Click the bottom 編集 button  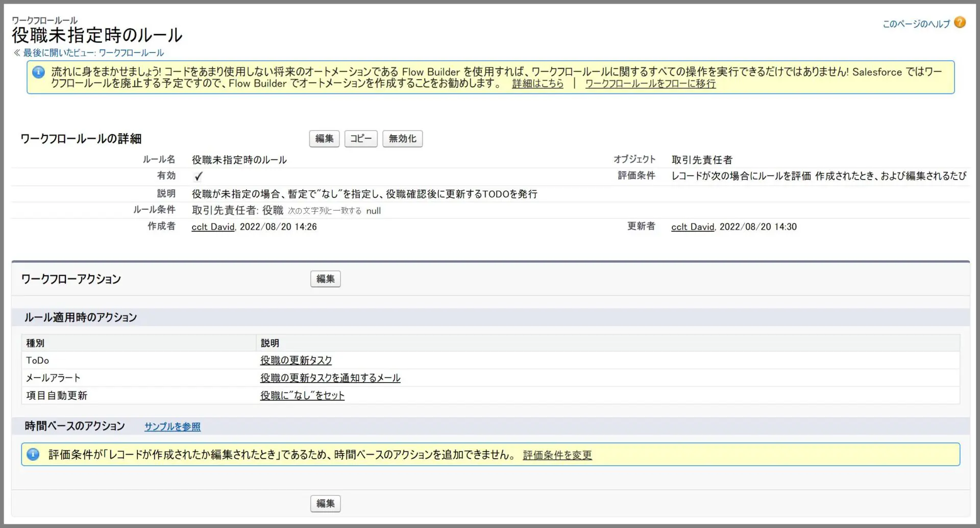click(325, 504)
